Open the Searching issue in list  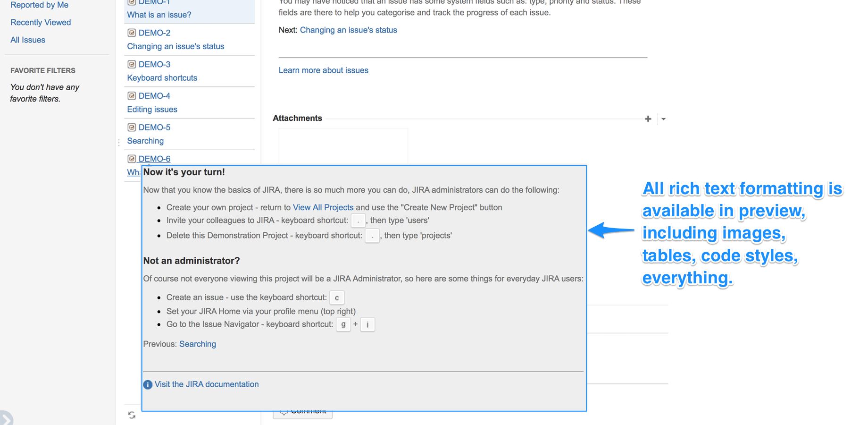point(145,141)
